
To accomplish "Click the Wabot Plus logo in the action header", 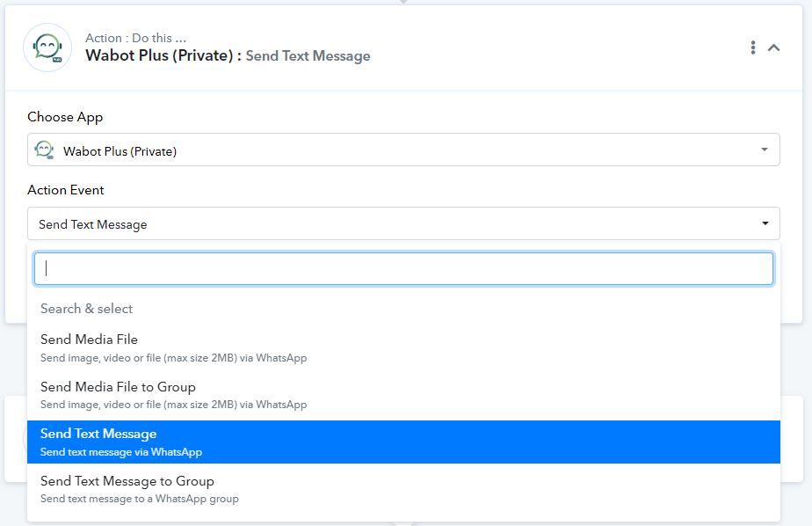I will [x=47, y=47].
